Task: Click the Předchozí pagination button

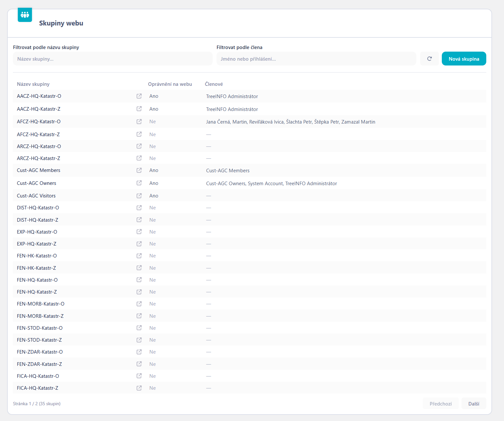Action: click(x=441, y=404)
